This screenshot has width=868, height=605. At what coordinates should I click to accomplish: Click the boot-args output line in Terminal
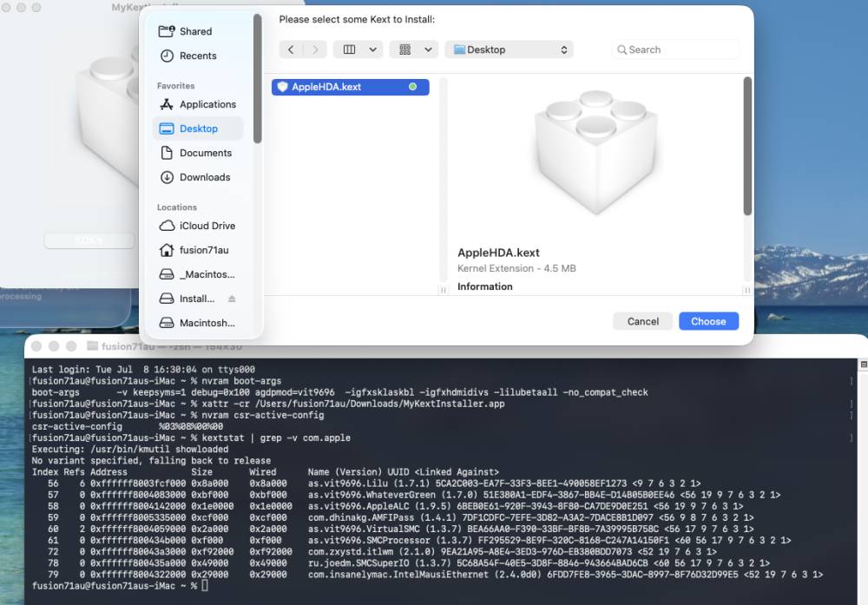point(340,392)
